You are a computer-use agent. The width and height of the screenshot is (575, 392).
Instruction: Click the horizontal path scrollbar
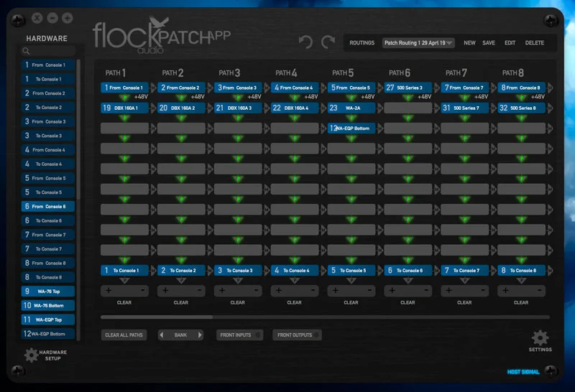click(157, 317)
